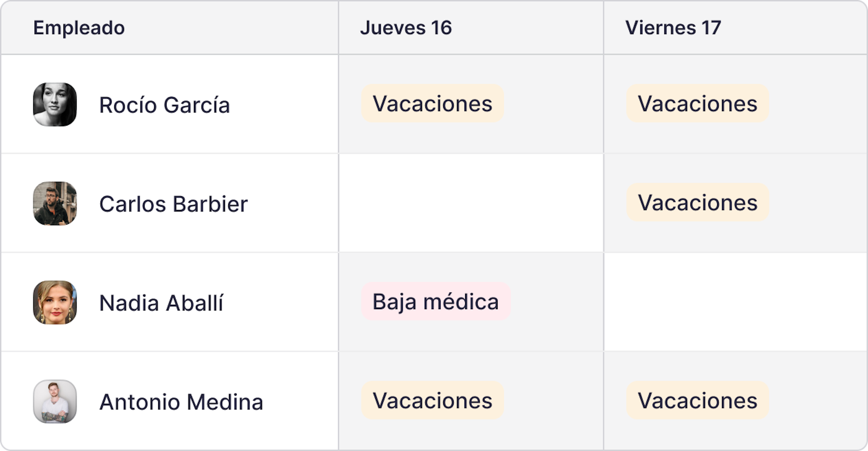Select the Viernes 17 column header
Viewport: 868px width, 451px height.
673,28
